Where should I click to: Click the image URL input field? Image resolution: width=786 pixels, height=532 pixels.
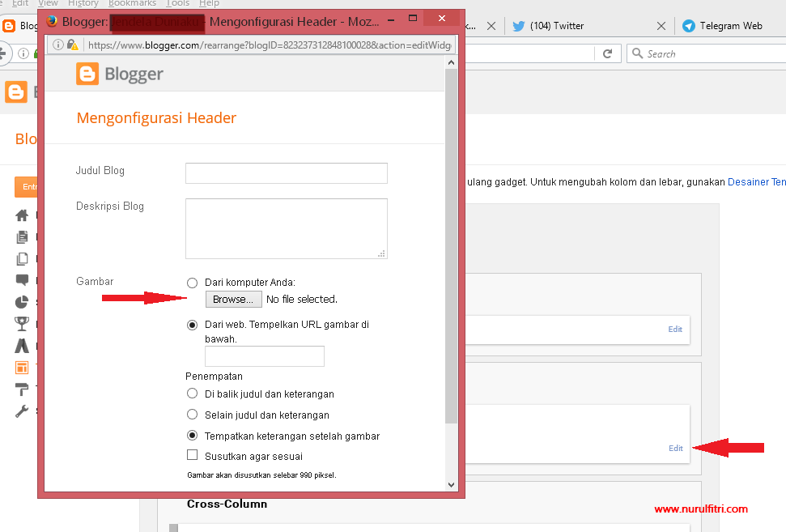265,356
